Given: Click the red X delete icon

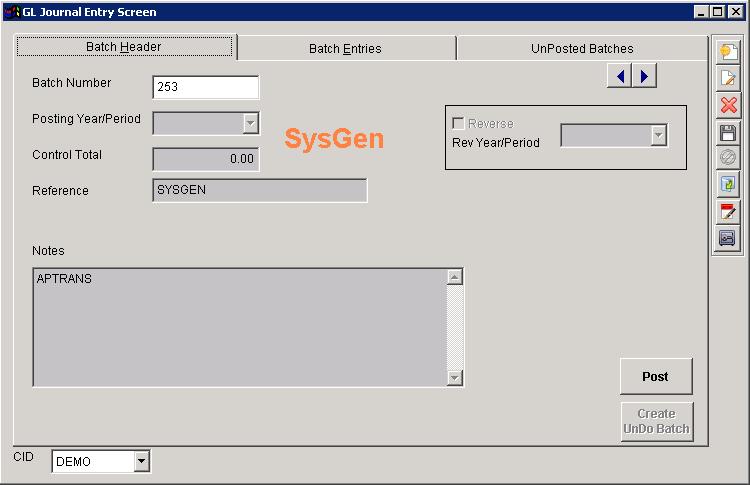Looking at the screenshot, I should [728, 106].
